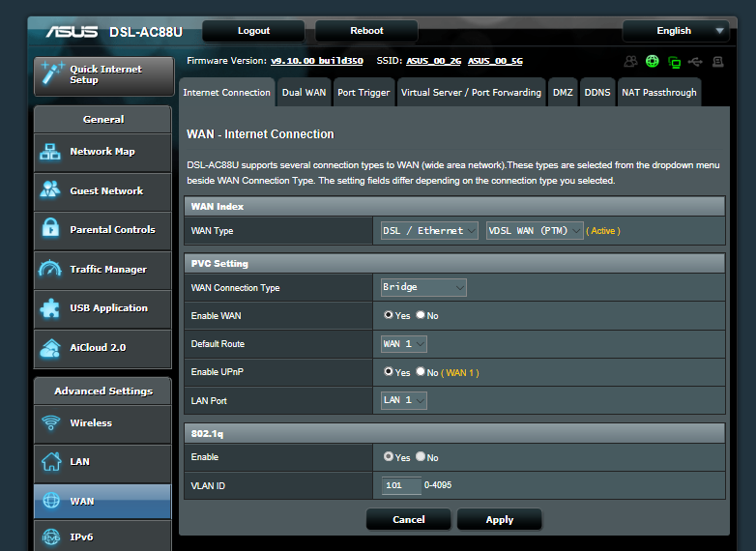This screenshot has width=756, height=551.
Task: Click the USB status icon in header
Action: [695, 61]
